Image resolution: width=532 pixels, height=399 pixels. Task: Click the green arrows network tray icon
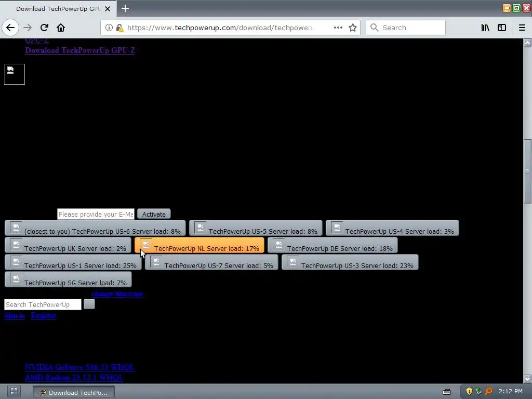click(x=478, y=391)
